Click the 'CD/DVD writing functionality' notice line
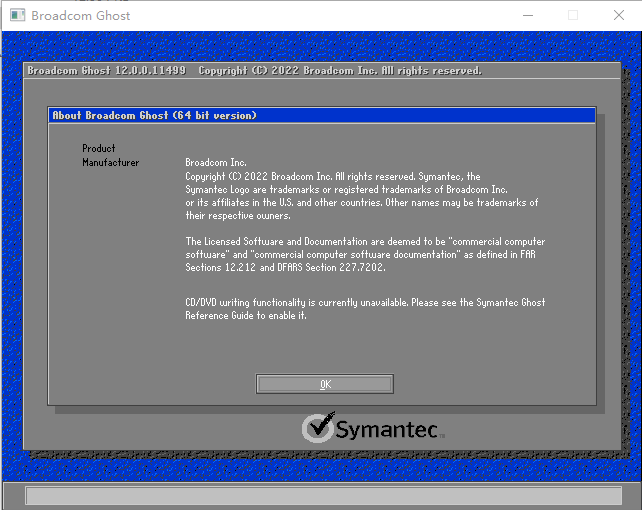This screenshot has width=642, height=510. pyautogui.click(x=365, y=302)
